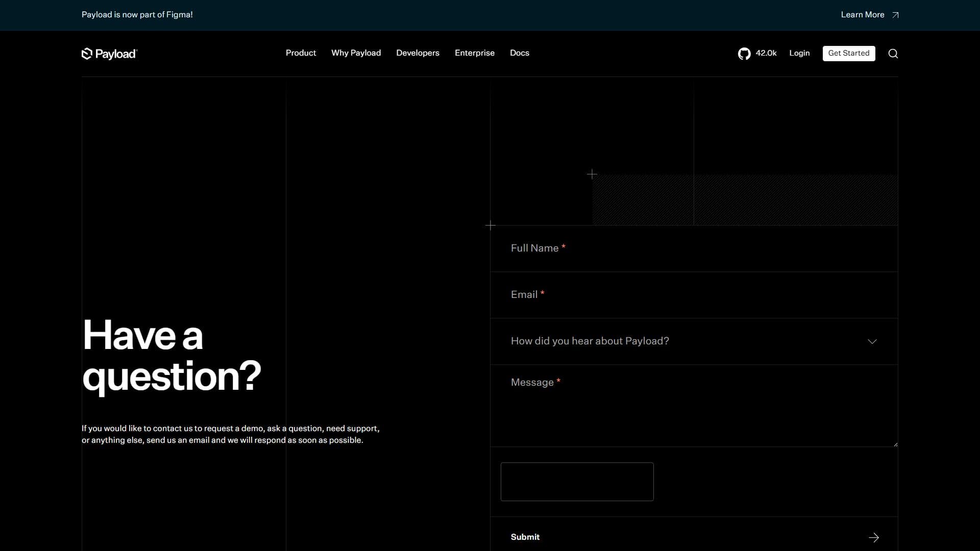Focus the Email input field
This screenshot has width=980, height=551.
tap(694, 295)
